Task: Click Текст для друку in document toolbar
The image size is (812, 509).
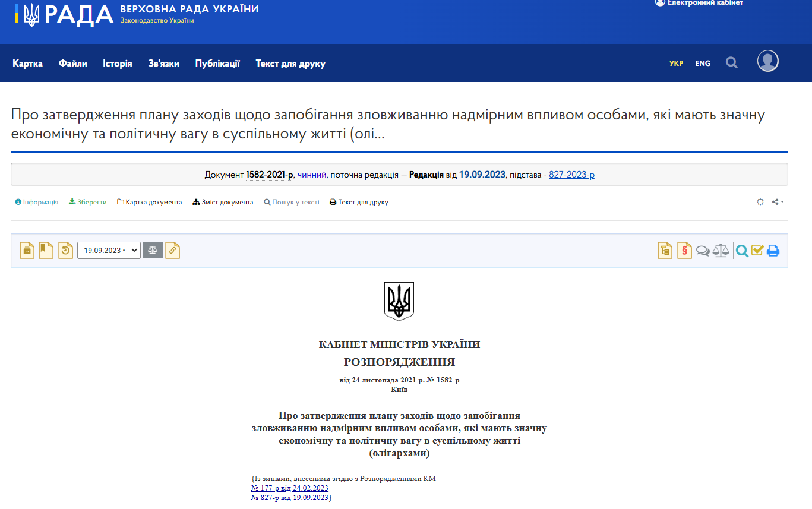Action: coord(359,202)
